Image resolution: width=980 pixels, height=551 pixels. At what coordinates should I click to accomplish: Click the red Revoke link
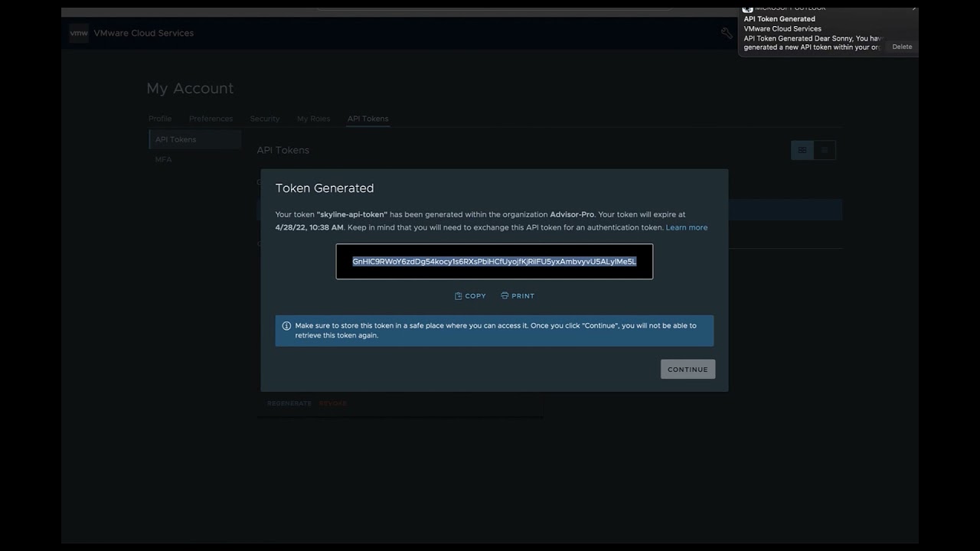tap(333, 403)
